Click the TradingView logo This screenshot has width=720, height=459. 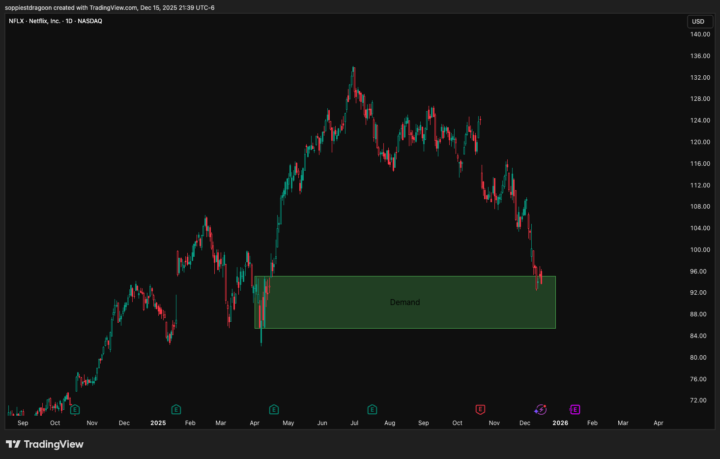coord(45,444)
